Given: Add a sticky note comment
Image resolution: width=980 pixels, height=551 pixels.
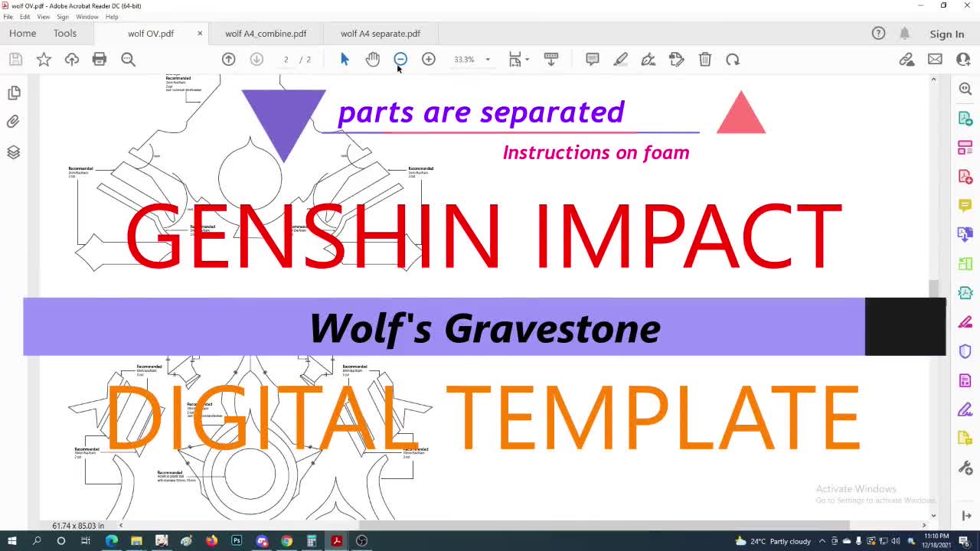Looking at the screenshot, I should 592,59.
